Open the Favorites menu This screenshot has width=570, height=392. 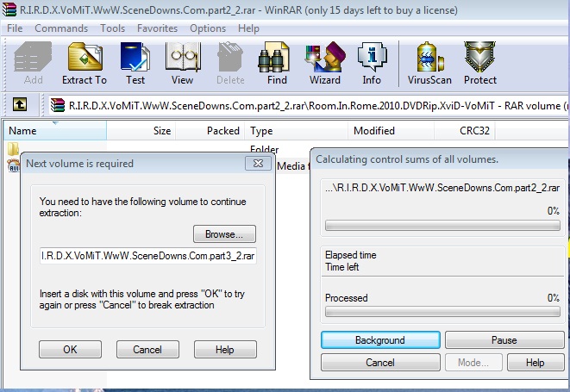click(157, 28)
